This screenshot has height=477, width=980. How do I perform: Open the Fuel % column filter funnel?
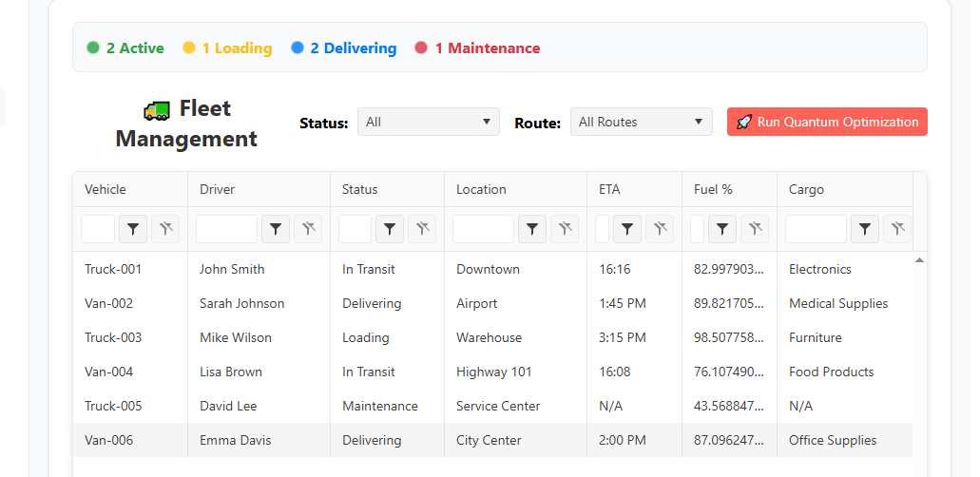[x=722, y=229]
